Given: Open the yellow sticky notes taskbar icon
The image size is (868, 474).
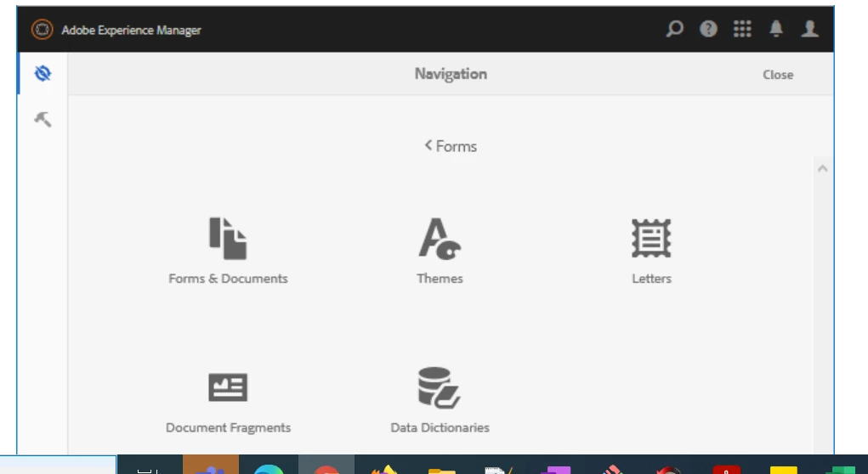Looking at the screenshot, I should tap(783, 468).
